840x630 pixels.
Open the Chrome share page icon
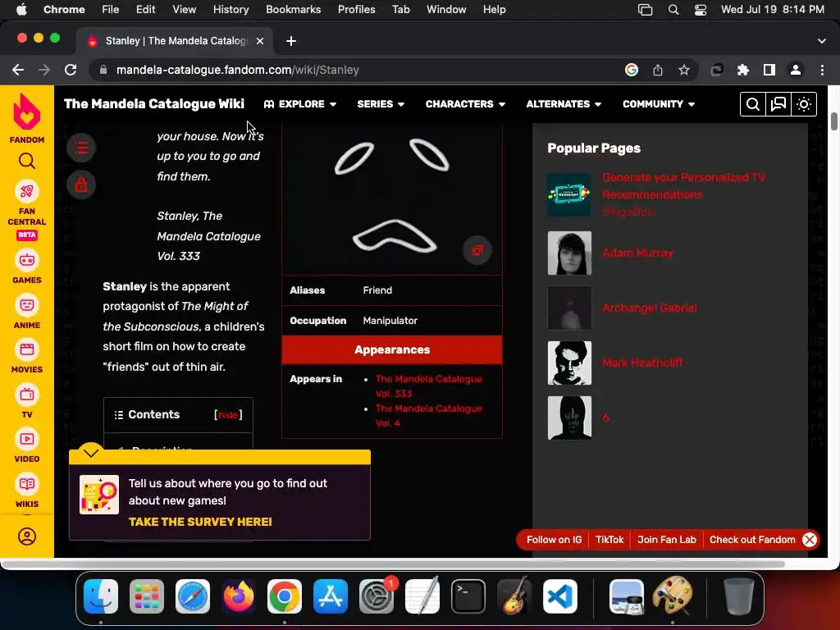pos(657,70)
